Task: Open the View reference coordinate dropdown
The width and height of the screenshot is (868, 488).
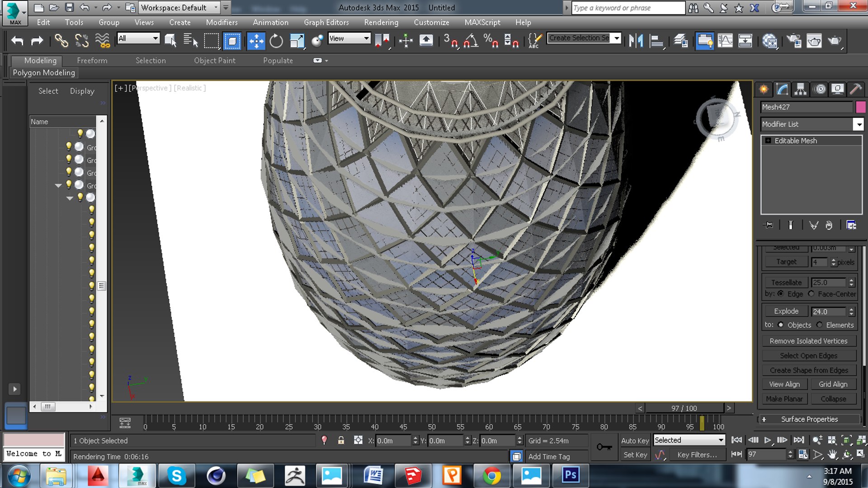Action: click(349, 38)
